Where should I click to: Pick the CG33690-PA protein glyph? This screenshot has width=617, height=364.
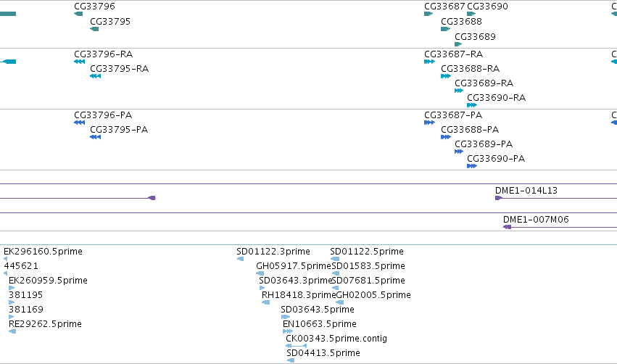tap(472, 166)
